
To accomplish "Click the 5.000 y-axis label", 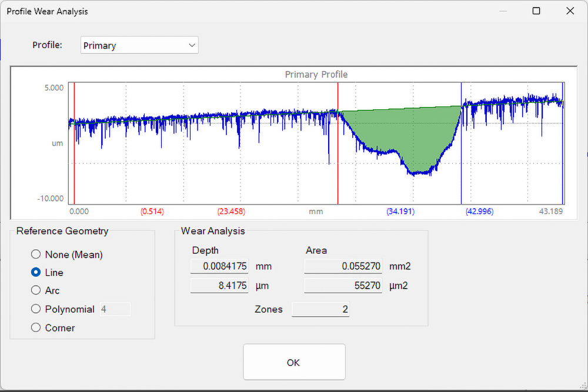I will click(54, 88).
